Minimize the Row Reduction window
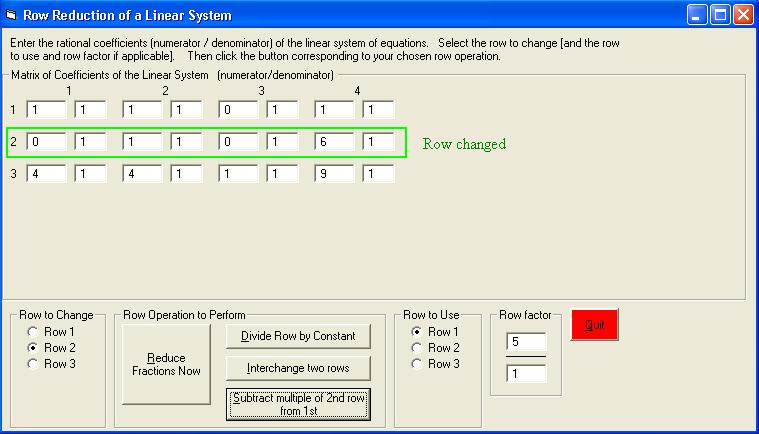Viewport: 759px width, 434px height. pos(697,15)
